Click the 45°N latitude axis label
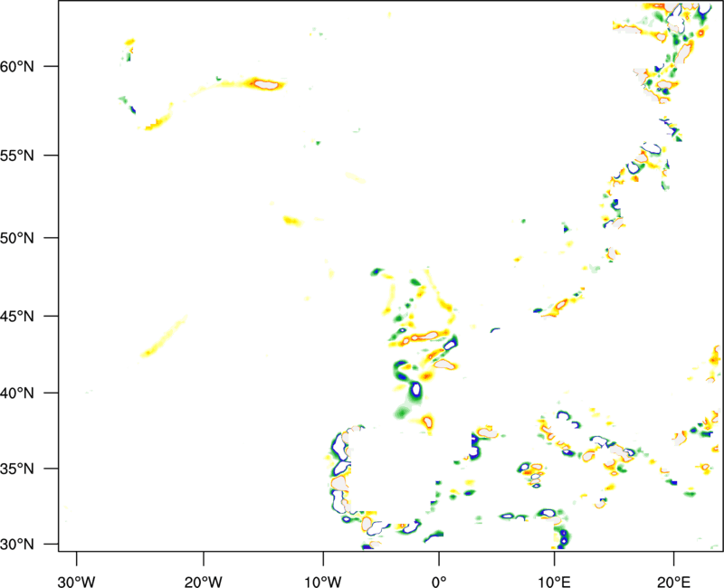The image size is (724, 588). point(17,316)
